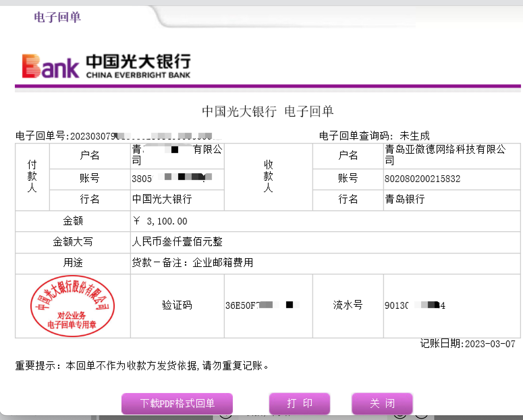Screen dimensions: 523x420
Task: Select purpose text 企业邮箱费用
Action: point(223,263)
